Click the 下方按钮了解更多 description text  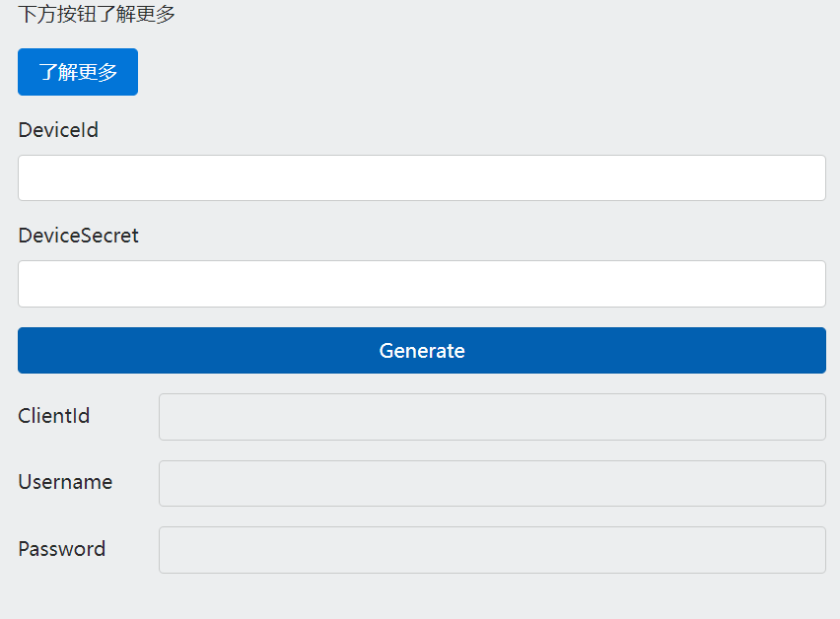click(97, 15)
